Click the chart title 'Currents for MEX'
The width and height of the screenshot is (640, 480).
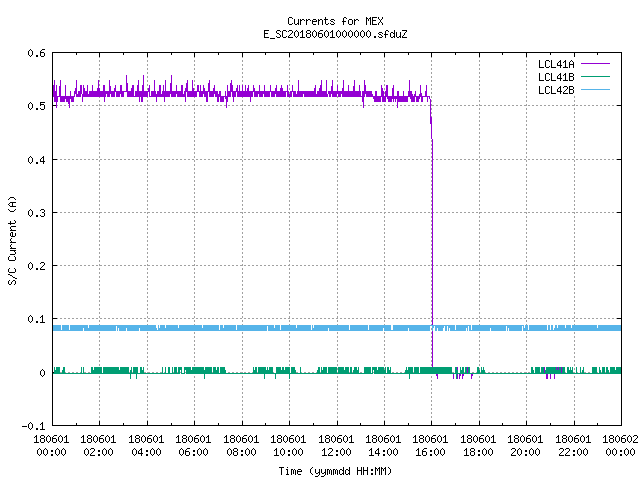pos(335,21)
